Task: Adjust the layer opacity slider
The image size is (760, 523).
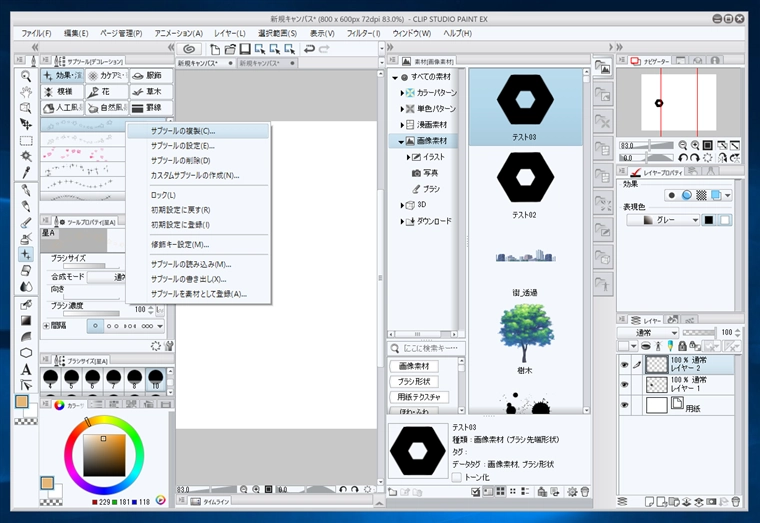Action: point(698,333)
